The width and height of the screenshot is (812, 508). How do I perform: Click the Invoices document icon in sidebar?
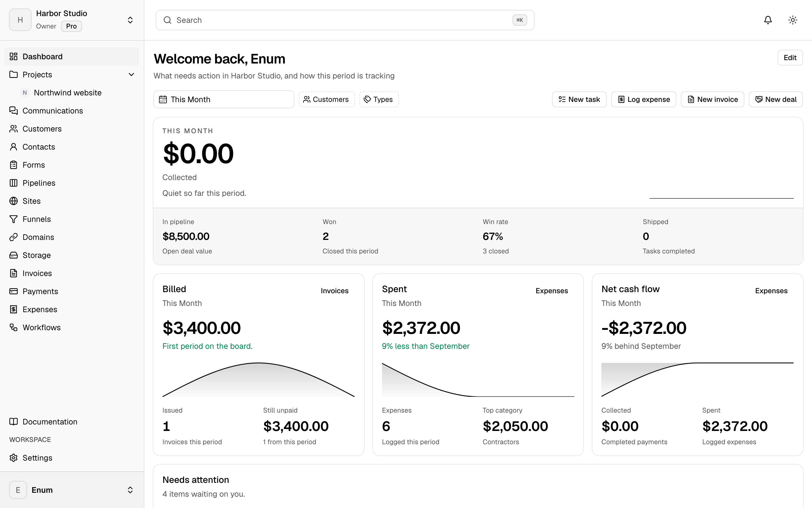point(14,273)
